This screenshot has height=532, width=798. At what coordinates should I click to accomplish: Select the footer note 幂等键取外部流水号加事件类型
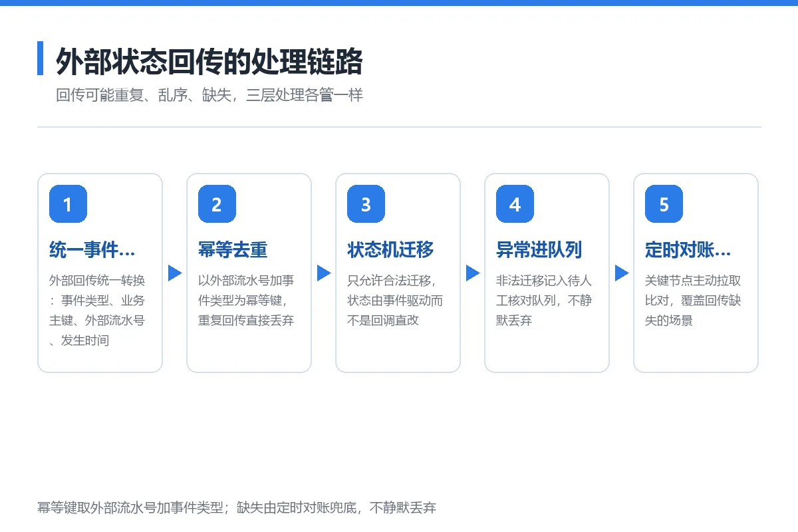click(x=237, y=508)
